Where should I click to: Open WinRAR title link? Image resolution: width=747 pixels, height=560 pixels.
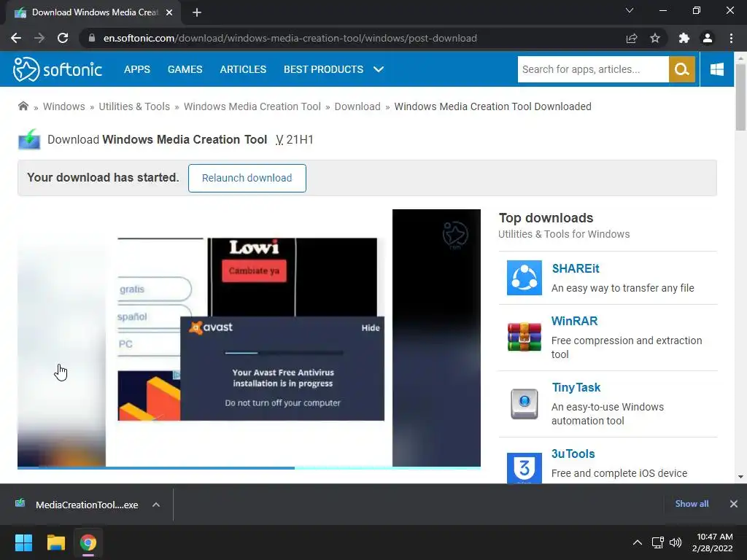click(x=574, y=321)
